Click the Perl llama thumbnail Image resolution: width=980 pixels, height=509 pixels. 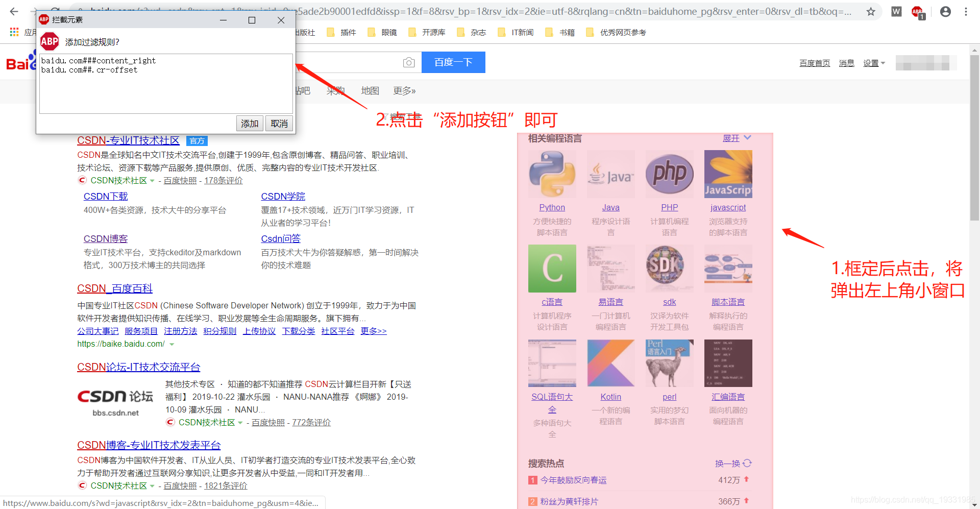[670, 363]
